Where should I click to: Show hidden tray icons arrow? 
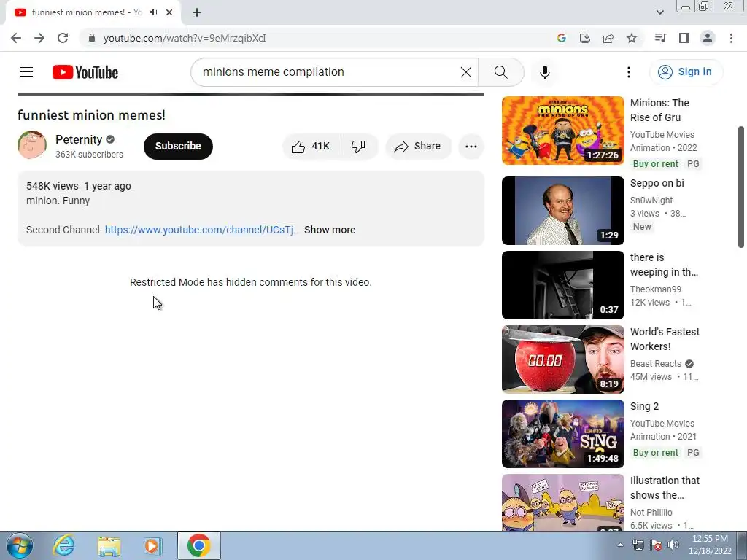tap(620, 545)
